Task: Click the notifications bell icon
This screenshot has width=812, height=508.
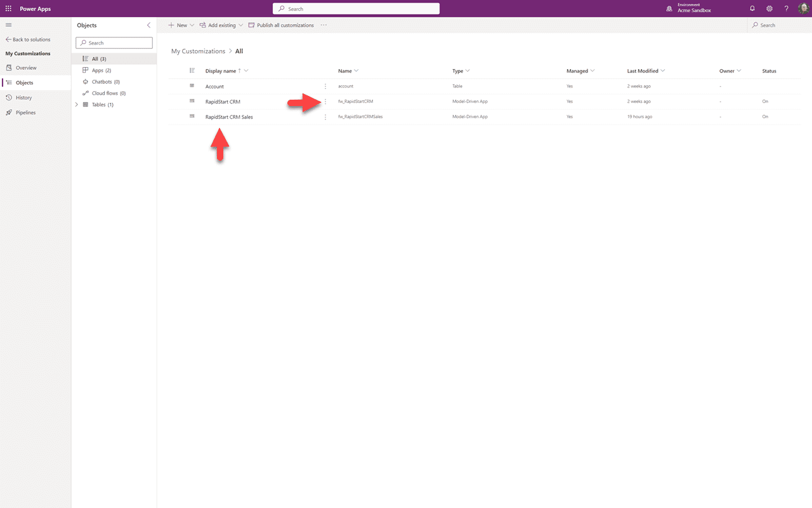Action: [x=752, y=8]
